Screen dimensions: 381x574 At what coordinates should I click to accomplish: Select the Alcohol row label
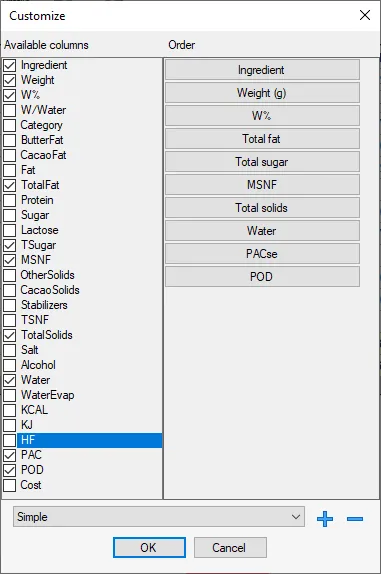coord(38,365)
